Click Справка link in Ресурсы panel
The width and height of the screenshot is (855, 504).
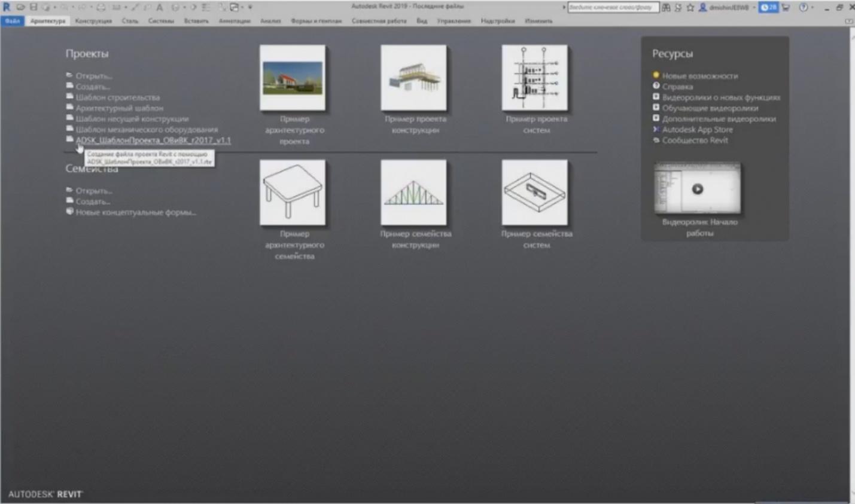coord(677,87)
